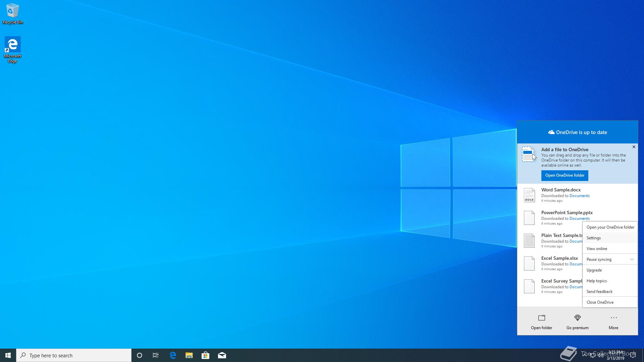Click the OneDrive is up to date header
The height and width of the screenshot is (362, 644).
tap(578, 132)
